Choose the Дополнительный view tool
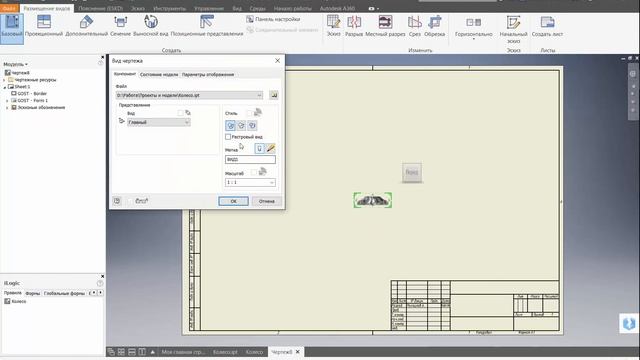The height and width of the screenshot is (360, 640). click(x=87, y=26)
